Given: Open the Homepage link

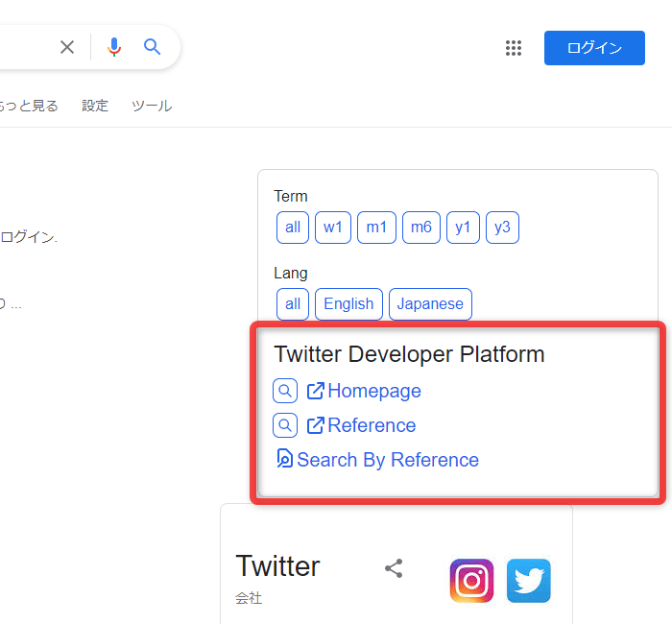Looking at the screenshot, I should pyautogui.click(x=364, y=391).
